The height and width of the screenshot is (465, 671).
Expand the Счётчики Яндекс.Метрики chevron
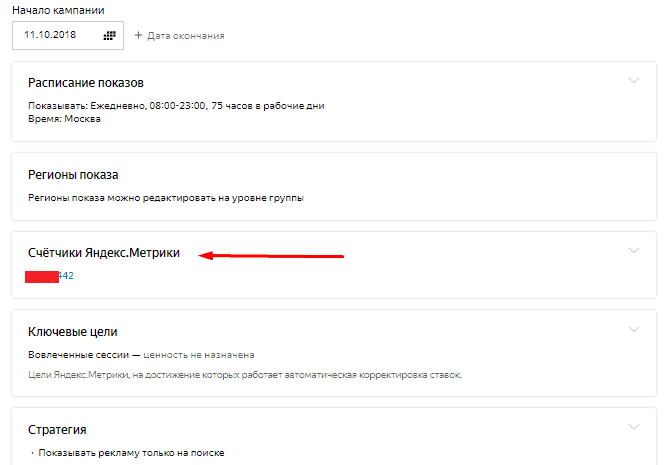634,250
